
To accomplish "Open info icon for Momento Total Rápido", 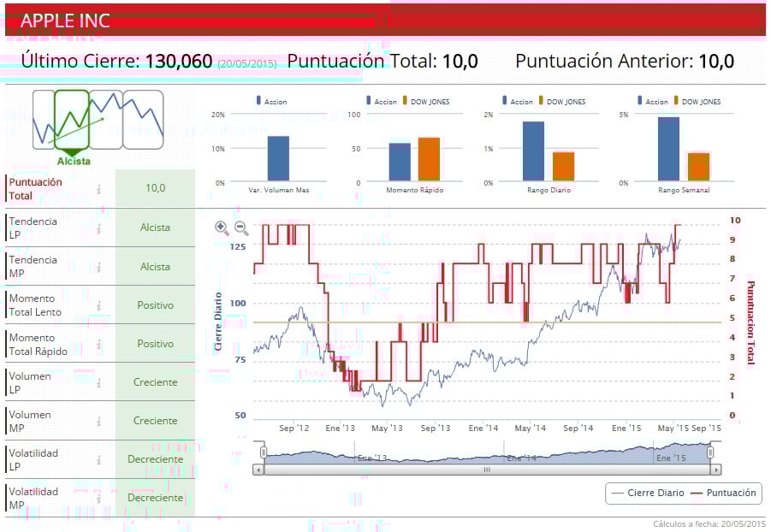I will [98, 344].
